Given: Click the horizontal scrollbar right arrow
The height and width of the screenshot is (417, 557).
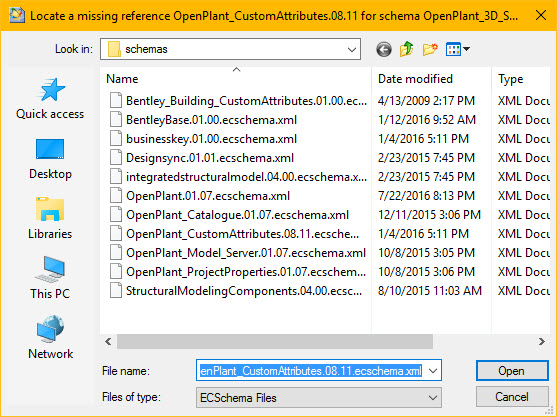Looking at the screenshot, I should pyautogui.click(x=541, y=342).
